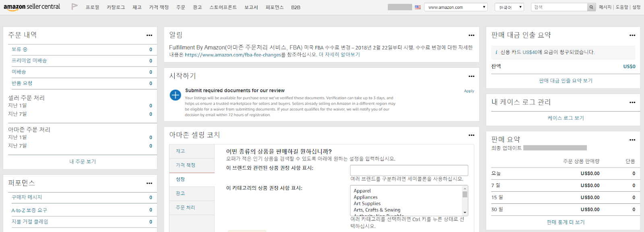Viewport: 644px width, 232px height.
Task: Open the 알림 widget options menu
Action: (471, 35)
